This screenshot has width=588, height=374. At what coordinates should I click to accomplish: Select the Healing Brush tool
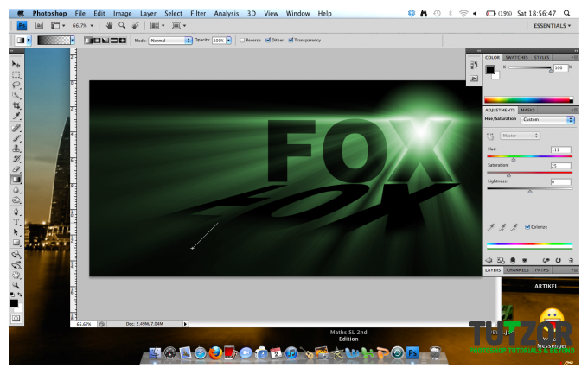16,128
